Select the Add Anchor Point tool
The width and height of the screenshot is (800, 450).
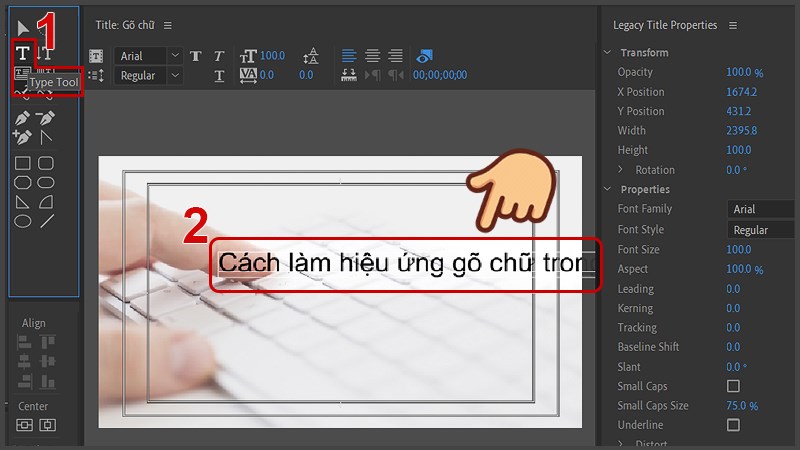[22, 137]
